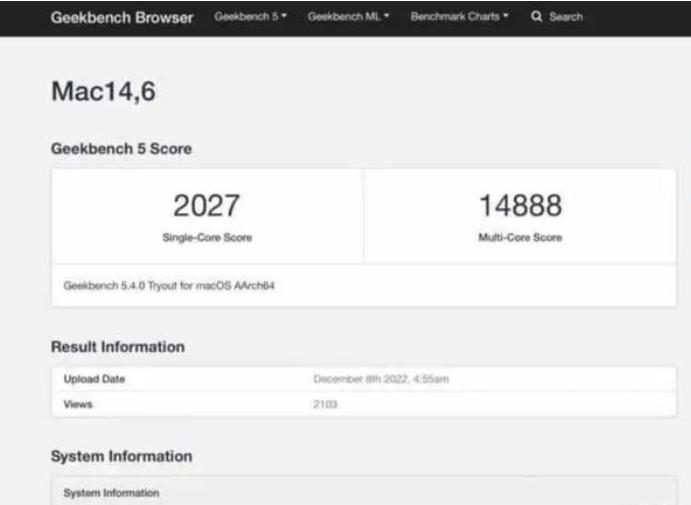Expand the Geekbench ML dropdown menu
Screen dimensions: 691x505
tap(348, 17)
